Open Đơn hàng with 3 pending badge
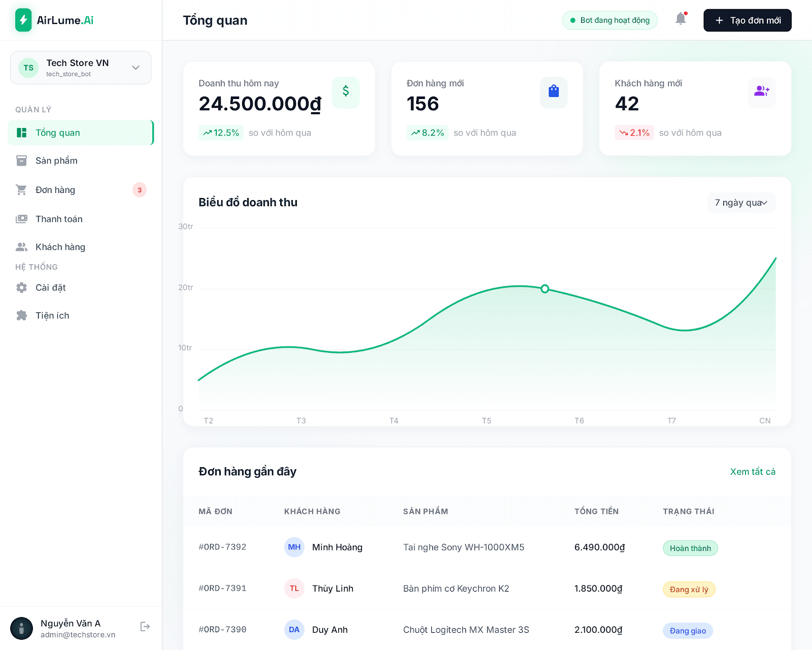 click(55, 189)
